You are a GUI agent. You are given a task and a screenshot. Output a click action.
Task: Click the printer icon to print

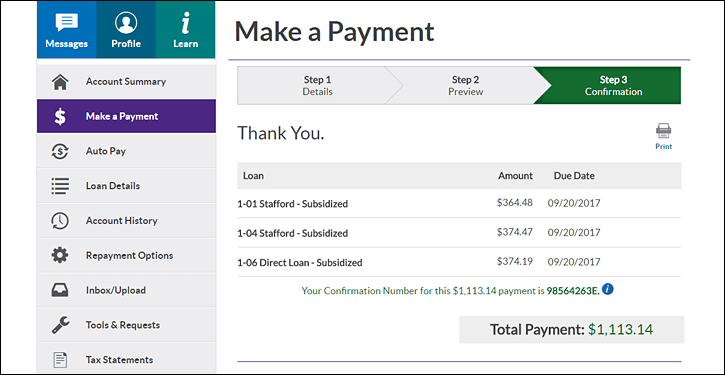664,131
